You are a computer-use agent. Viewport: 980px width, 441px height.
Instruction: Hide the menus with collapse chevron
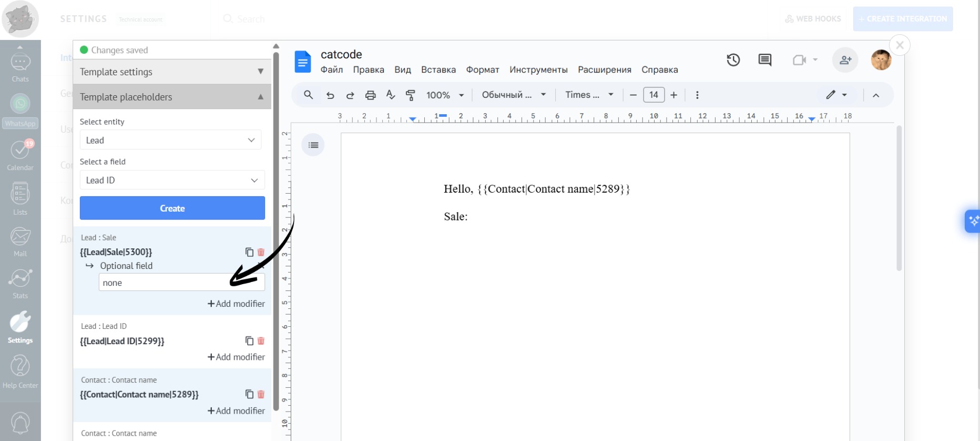click(876, 95)
